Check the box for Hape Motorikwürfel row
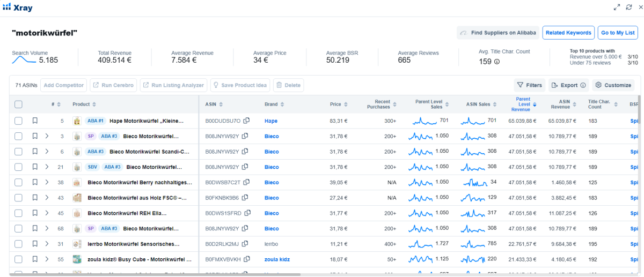Image resolution: width=644 pixels, height=277 pixels. tap(19, 121)
